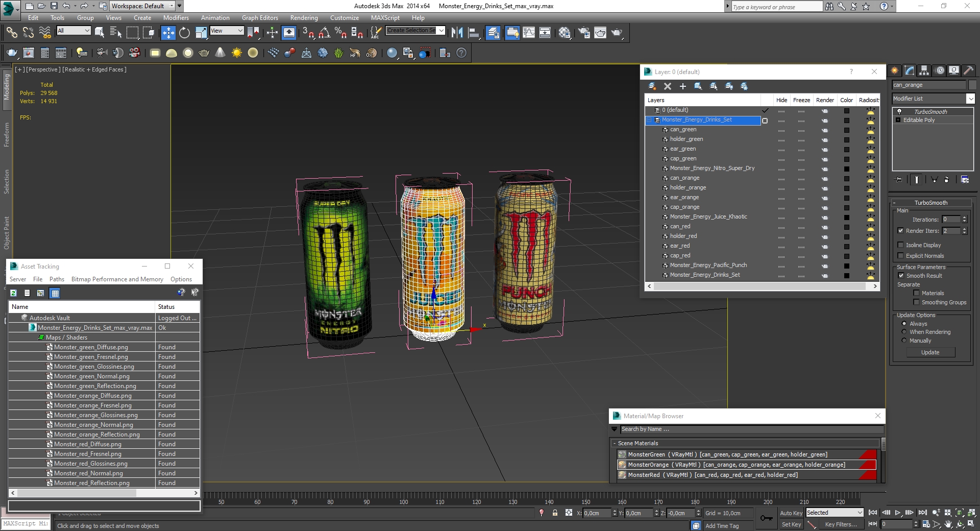Image resolution: width=980 pixels, height=531 pixels.
Task: Toggle the Percent Snap button
Action: pyautogui.click(x=340, y=33)
